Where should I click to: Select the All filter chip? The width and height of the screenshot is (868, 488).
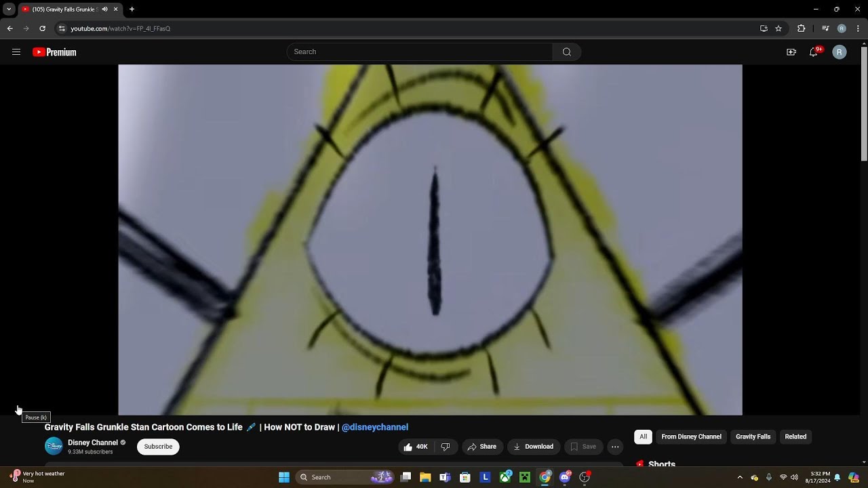click(x=644, y=436)
